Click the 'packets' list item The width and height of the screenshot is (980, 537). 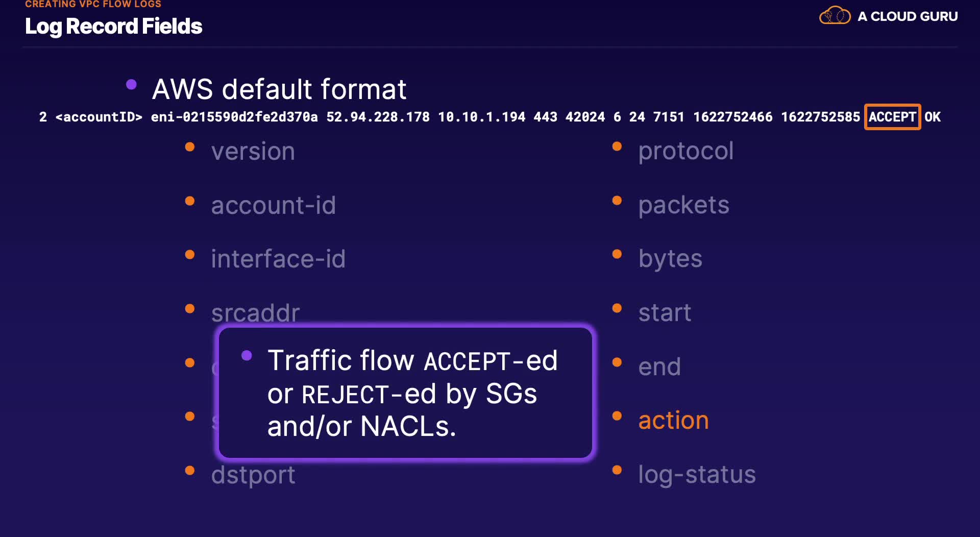(x=683, y=205)
